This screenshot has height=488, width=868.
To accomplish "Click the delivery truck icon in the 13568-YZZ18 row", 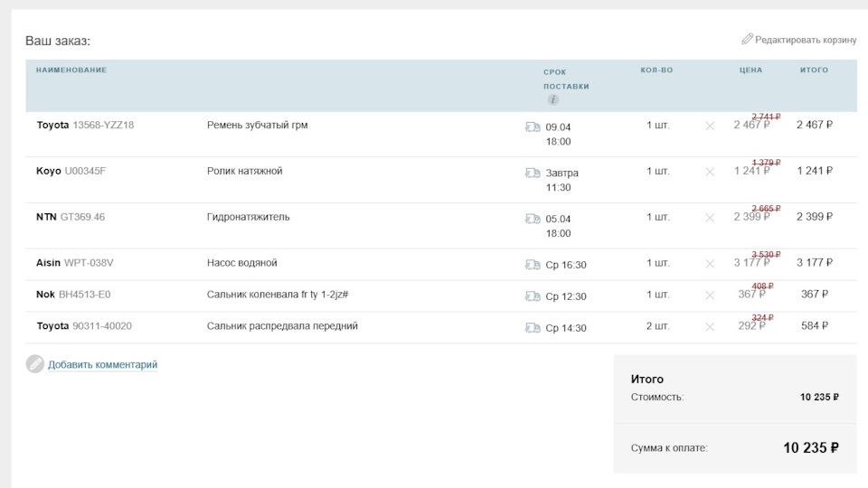I will point(533,127).
